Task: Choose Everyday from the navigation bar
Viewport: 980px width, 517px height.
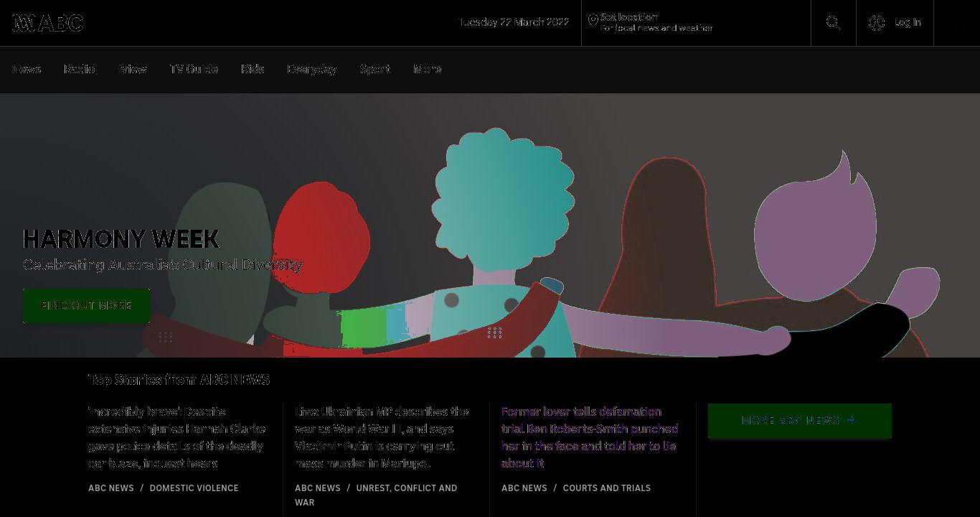Action: coord(312,69)
